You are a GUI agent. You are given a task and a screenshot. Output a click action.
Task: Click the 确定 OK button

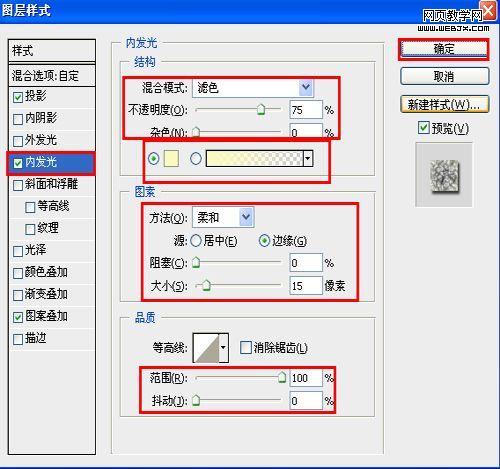pos(444,49)
